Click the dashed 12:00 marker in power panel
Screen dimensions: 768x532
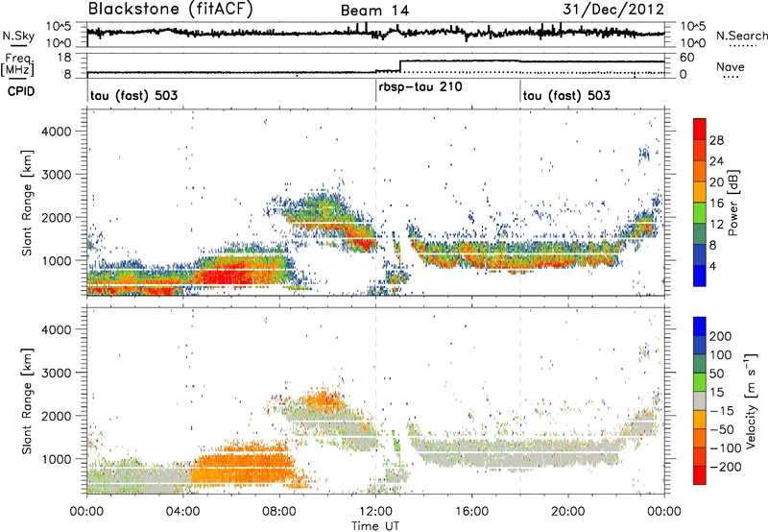pyautogui.click(x=375, y=203)
